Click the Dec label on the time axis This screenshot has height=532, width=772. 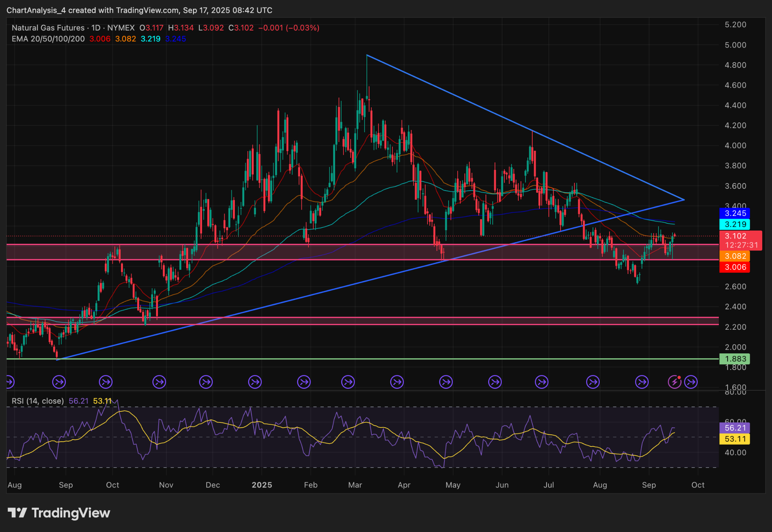point(213,485)
